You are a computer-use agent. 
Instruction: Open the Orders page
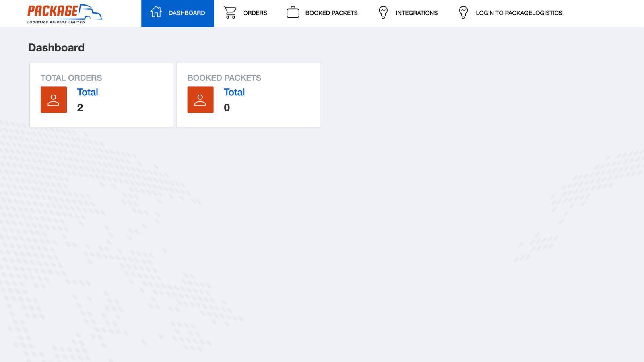(x=254, y=12)
